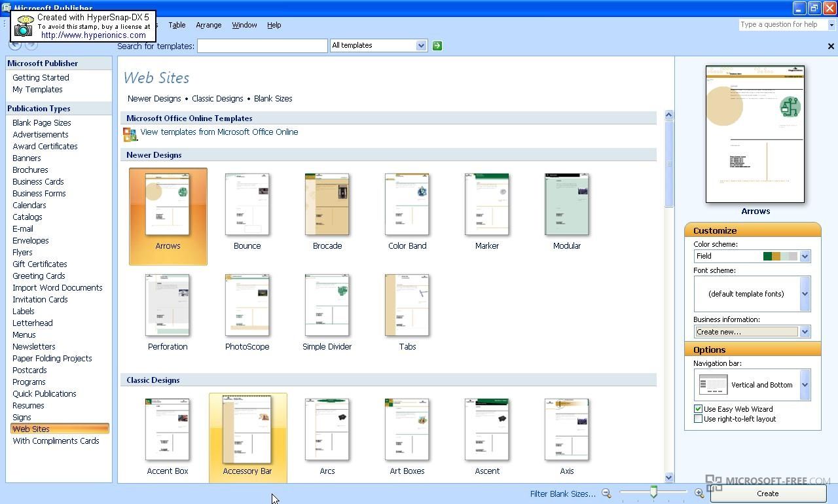
Task: Jump to Newer Designs section link
Action: click(154, 99)
